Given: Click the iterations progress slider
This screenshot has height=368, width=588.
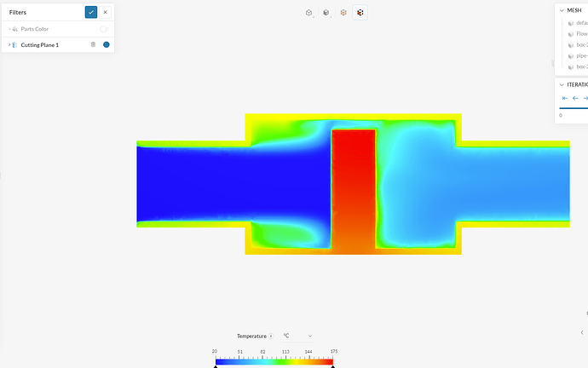Looking at the screenshot, I should [574, 108].
